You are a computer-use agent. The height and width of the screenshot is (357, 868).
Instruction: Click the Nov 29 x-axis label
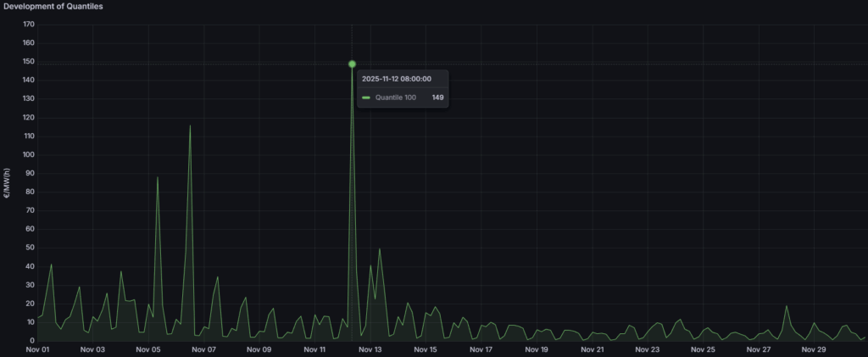(815, 349)
